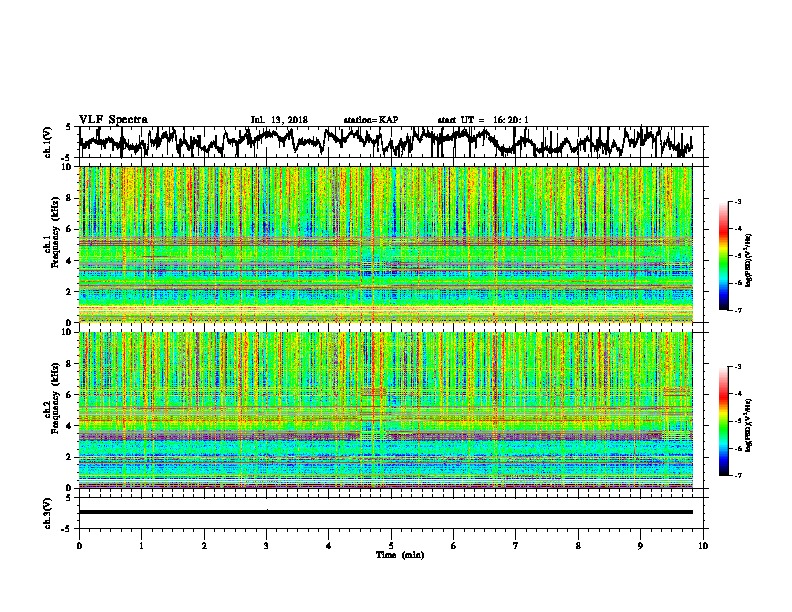Click the "-7" label on ch.2 color scale
The image size is (792, 612).
coord(737,475)
